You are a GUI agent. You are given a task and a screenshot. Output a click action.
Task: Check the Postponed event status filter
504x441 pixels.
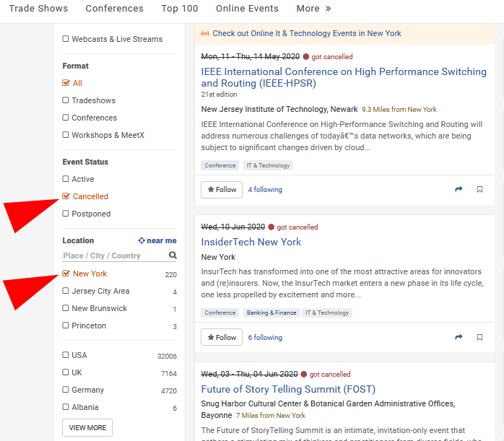pos(66,214)
